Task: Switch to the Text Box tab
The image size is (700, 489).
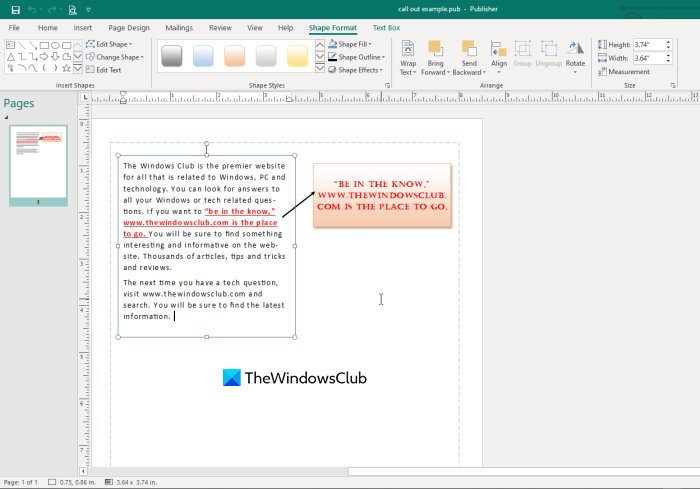Action: pyautogui.click(x=387, y=28)
